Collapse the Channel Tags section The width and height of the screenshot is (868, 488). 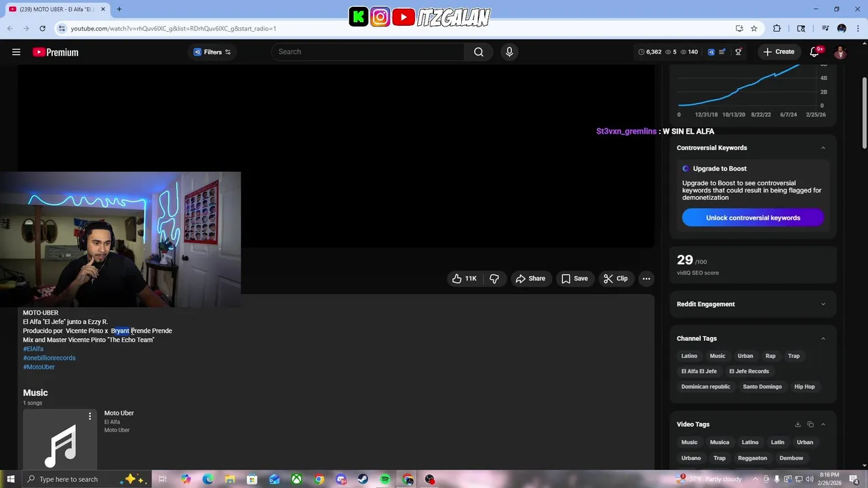[x=823, y=338]
